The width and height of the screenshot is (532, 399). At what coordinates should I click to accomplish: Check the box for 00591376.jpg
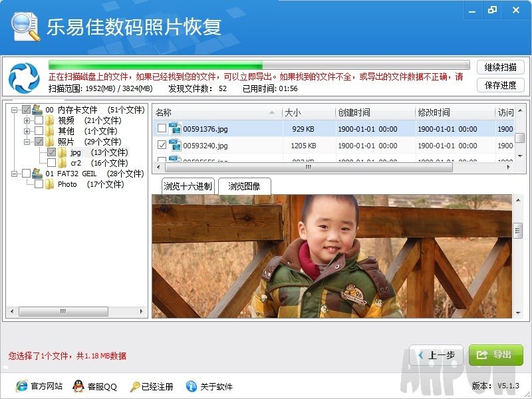click(162, 128)
